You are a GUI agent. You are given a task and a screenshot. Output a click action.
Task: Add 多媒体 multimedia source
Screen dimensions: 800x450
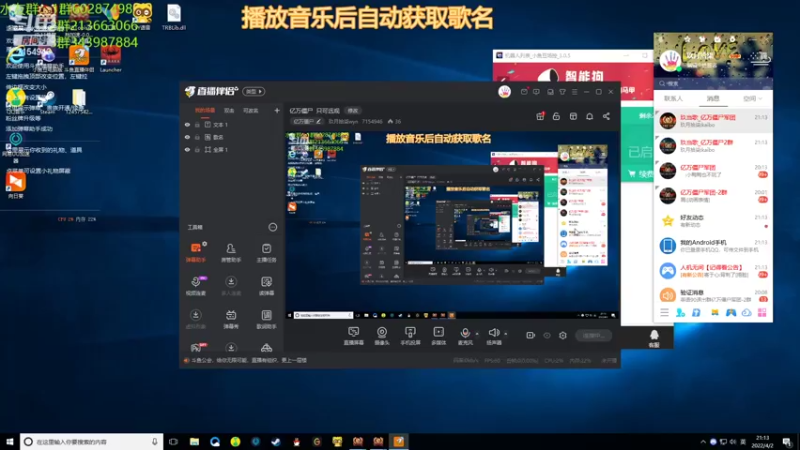(438, 336)
